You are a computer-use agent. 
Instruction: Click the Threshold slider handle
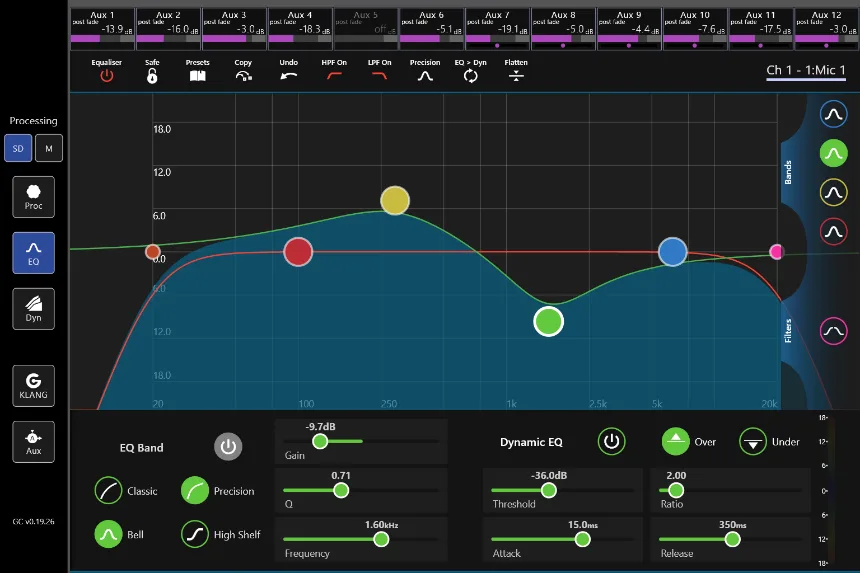(548, 490)
